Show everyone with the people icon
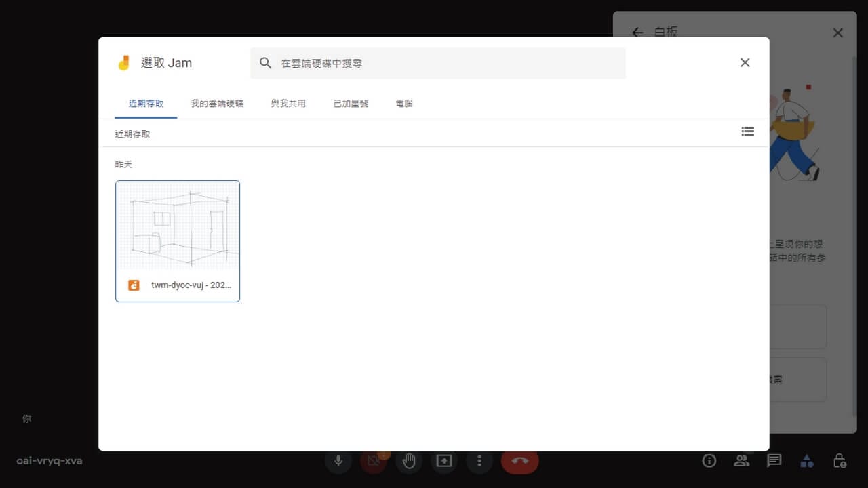Image resolution: width=868 pixels, height=488 pixels. pos(741,460)
